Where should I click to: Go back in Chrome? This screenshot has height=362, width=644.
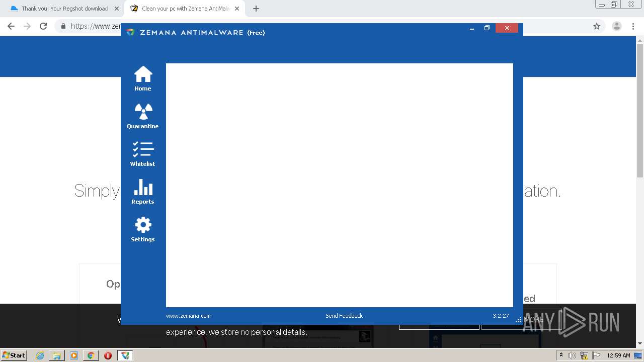[11, 26]
